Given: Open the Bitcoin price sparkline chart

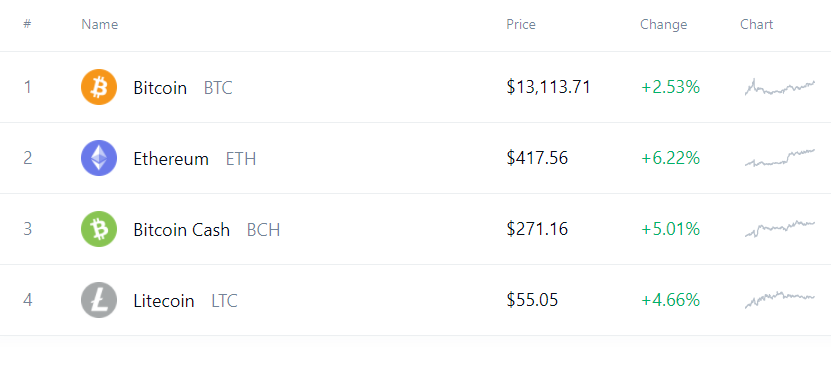Looking at the screenshot, I should point(780,87).
